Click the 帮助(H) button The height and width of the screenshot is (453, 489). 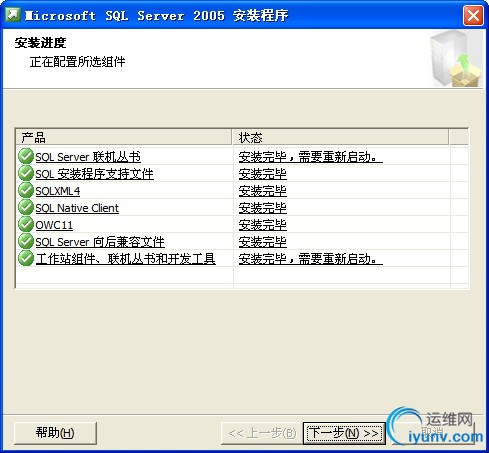point(55,433)
